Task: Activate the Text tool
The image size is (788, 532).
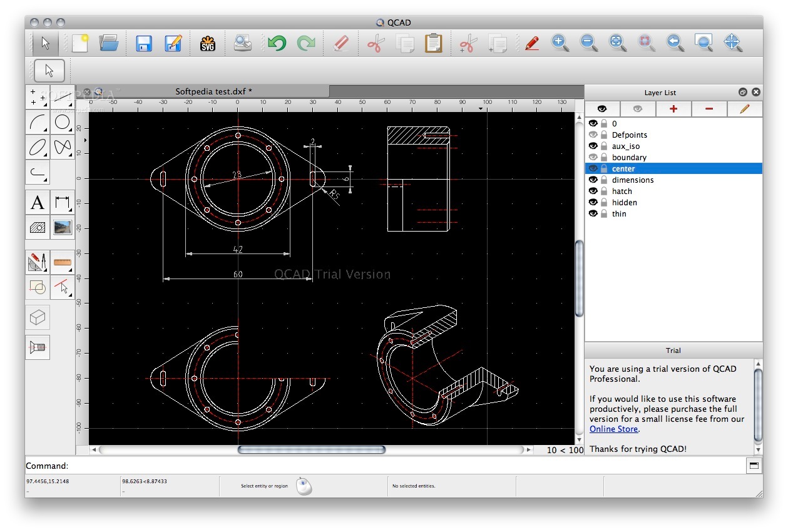Action: click(x=38, y=203)
